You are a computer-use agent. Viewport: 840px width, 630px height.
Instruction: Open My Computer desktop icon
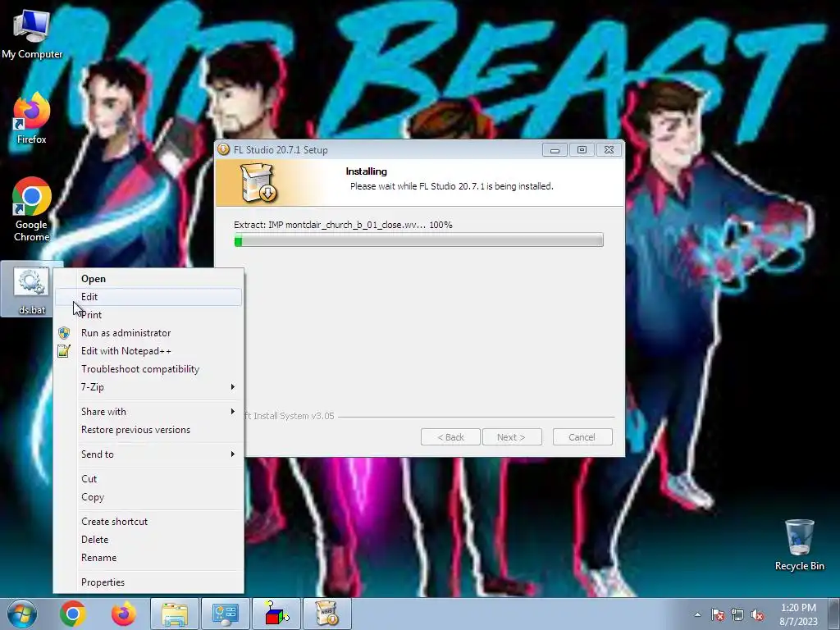point(32,33)
